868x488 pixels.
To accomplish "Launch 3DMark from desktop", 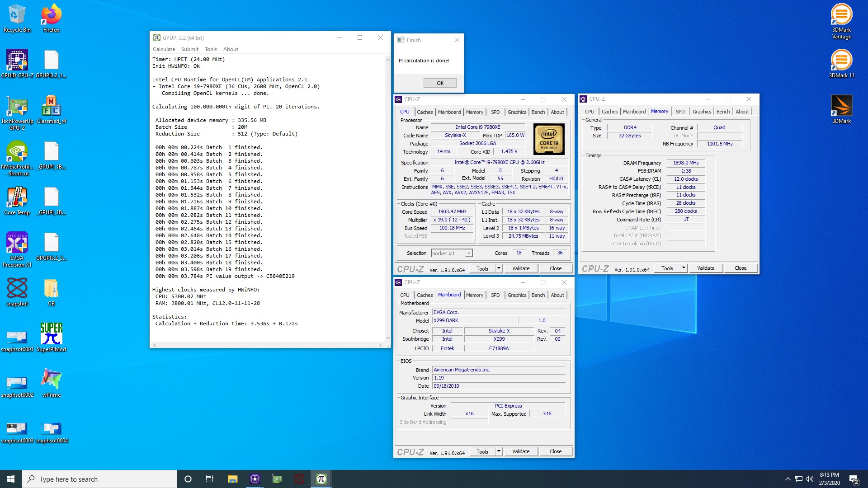I will click(841, 109).
